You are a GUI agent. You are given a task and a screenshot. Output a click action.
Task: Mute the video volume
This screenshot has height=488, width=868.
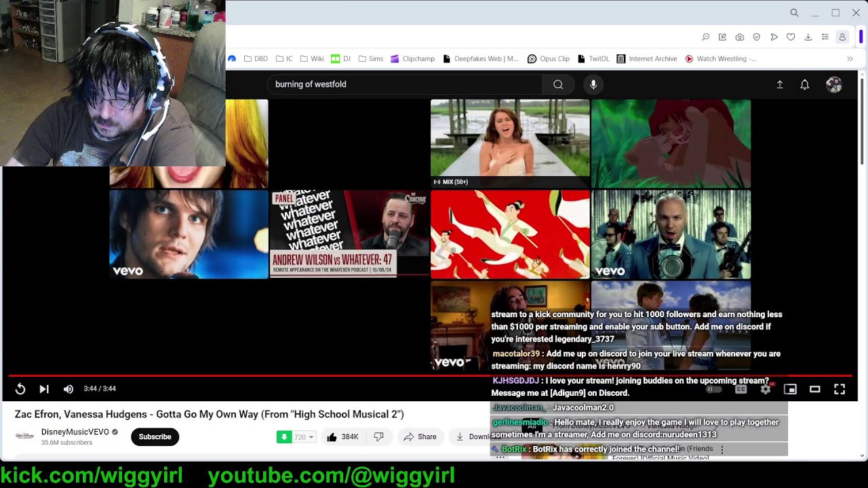68,389
